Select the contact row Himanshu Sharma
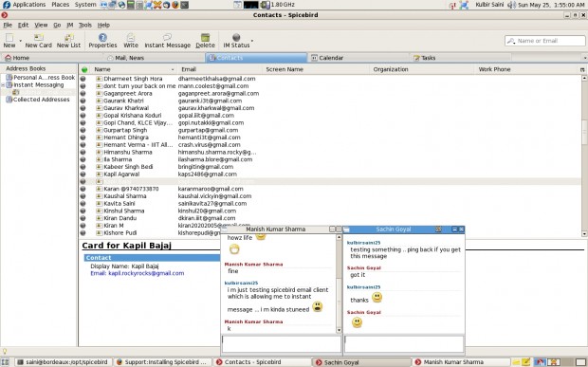Viewport: 588px width, 367px height. (x=330, y=152)
